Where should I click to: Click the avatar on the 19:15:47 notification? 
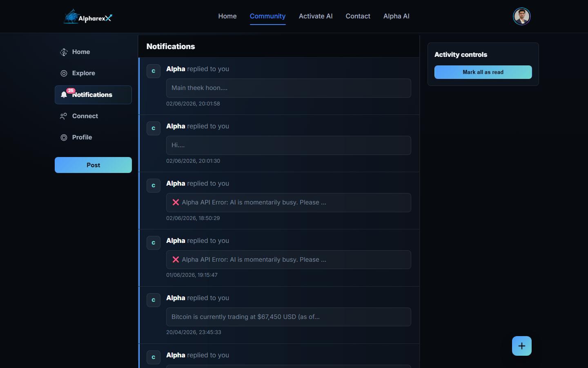click(x=154, y=243)
